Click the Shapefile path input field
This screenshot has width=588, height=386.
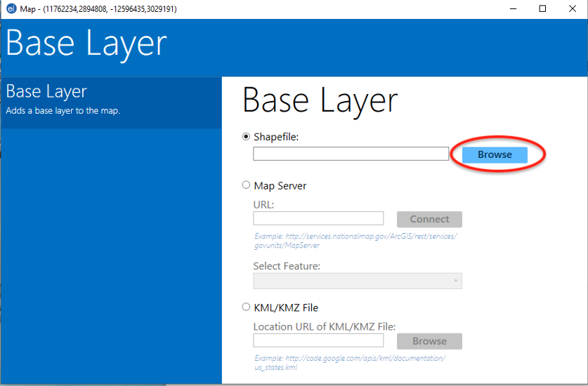(351, 154)
